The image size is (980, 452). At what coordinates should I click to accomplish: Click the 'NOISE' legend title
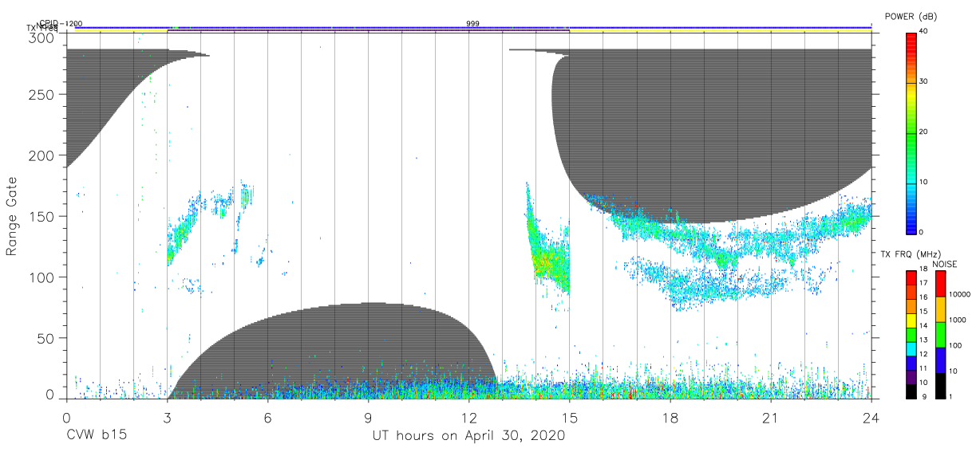coord(946,264)
